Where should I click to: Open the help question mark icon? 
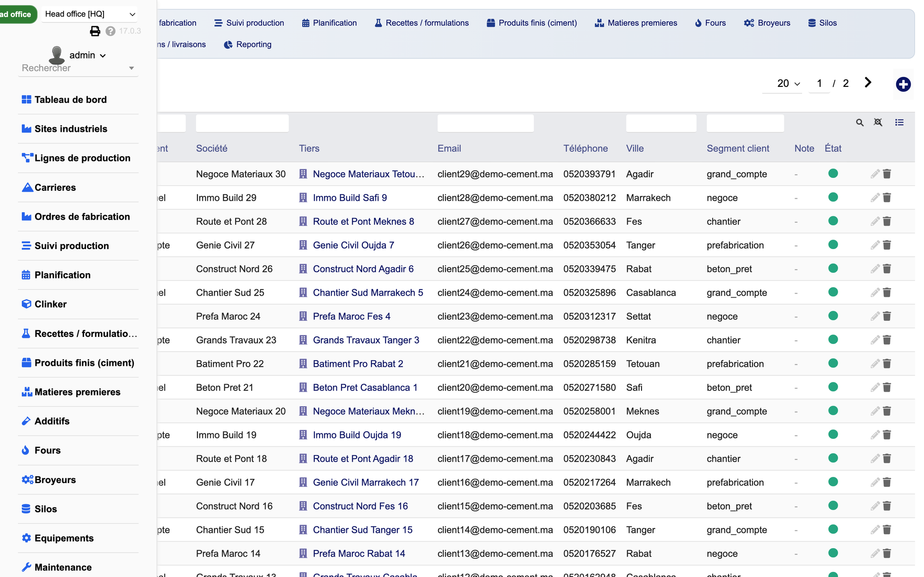(x=111, y=31)
